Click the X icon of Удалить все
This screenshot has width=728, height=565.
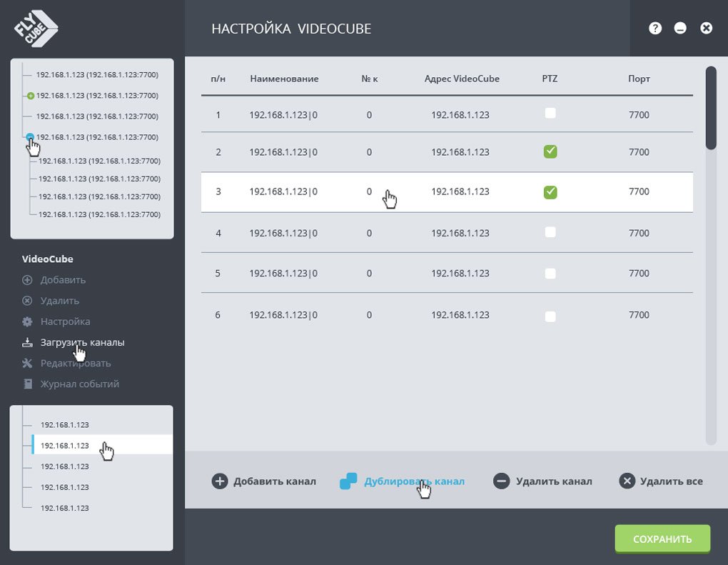pos(627,481)
